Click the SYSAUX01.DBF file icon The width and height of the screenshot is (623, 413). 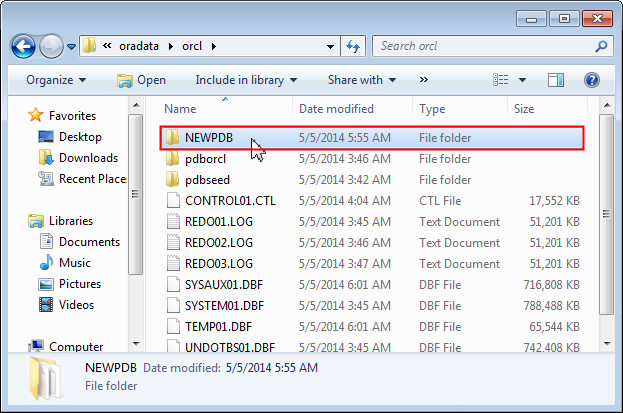coord(173,284)
